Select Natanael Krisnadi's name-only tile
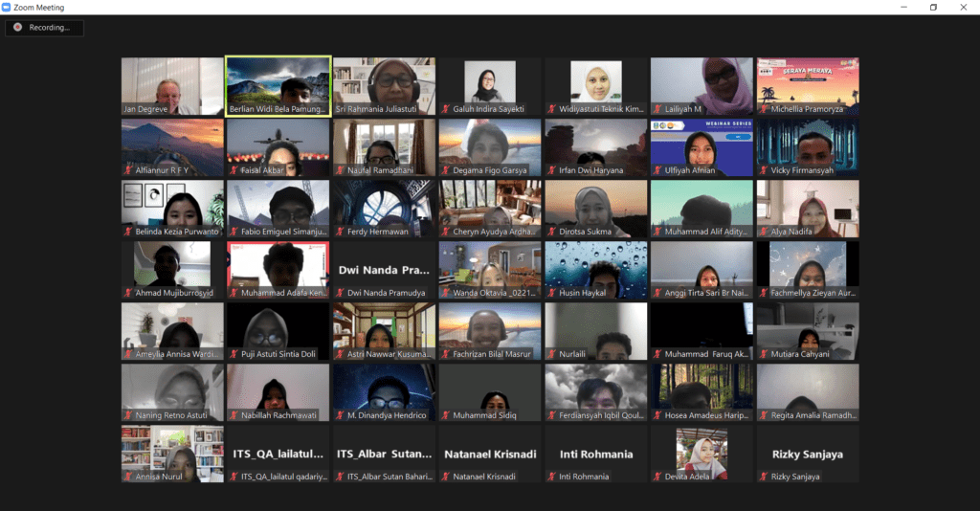Screen dimensions: 980x511 [x=489, y=454]
